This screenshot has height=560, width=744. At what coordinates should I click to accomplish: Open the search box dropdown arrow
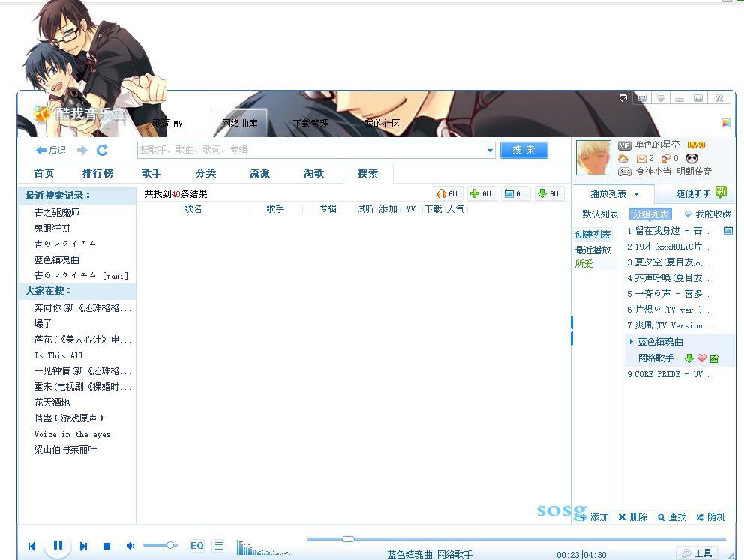(x=490, y=151)
